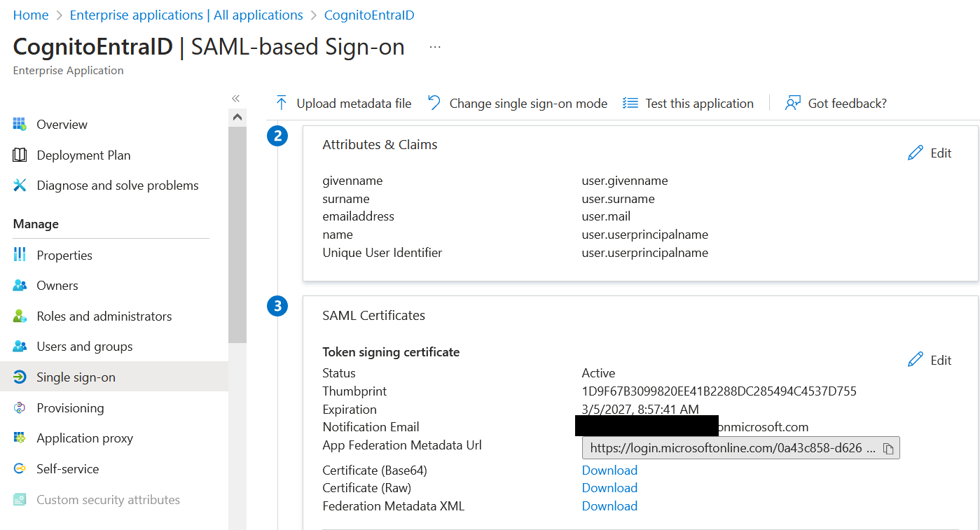This screenshot has height=530, width=980.
Task: Upload a metadata file
Action: [x=343, y=103]
